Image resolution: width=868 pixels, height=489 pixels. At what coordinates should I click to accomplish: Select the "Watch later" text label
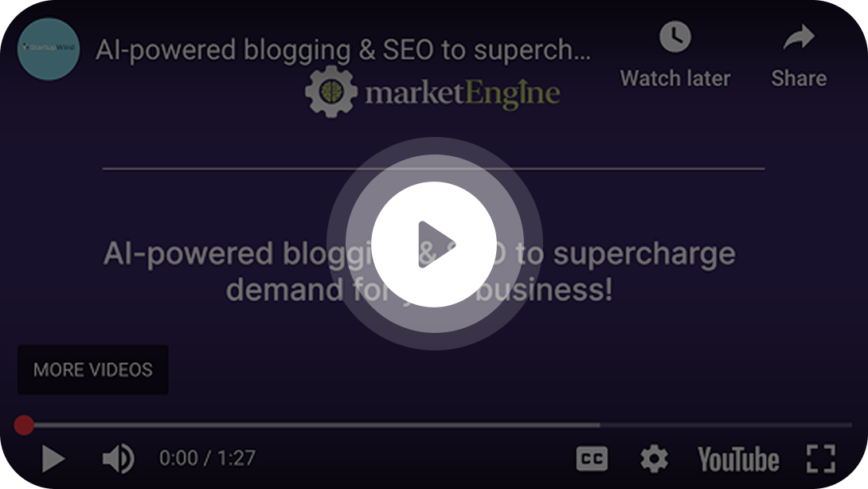(674, 79)
